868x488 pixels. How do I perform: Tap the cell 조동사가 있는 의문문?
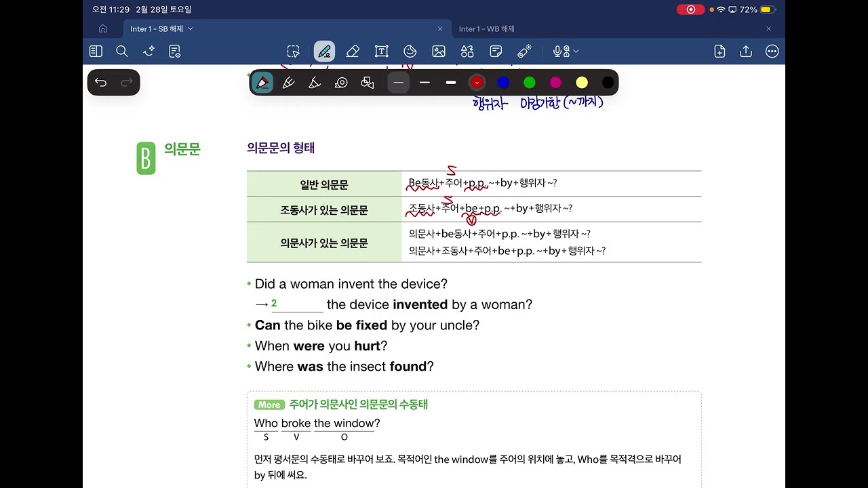[x=324, y=210]
